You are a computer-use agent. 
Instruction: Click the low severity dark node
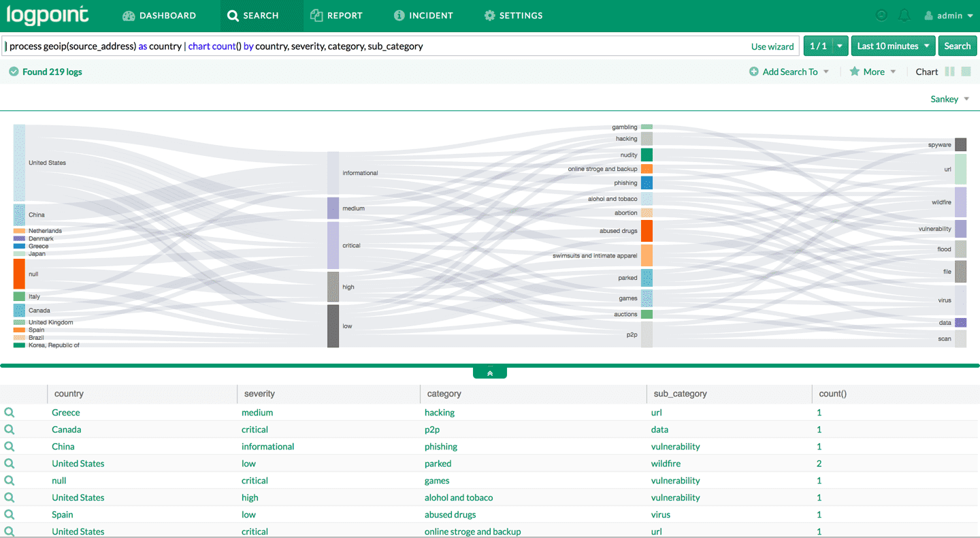coord(333,326)
